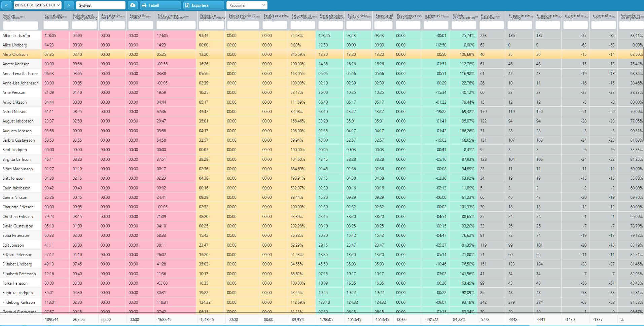Click the printer icon on Tabell
This screenshot has height=326, width=644.
pos(144,5)
